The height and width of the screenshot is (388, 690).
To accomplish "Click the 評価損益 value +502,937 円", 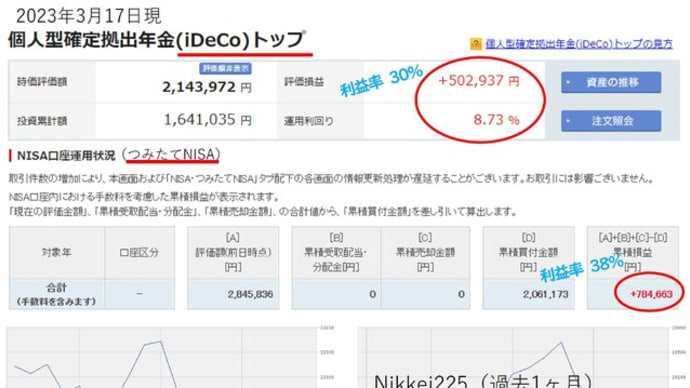I will [x=479, y=81].
